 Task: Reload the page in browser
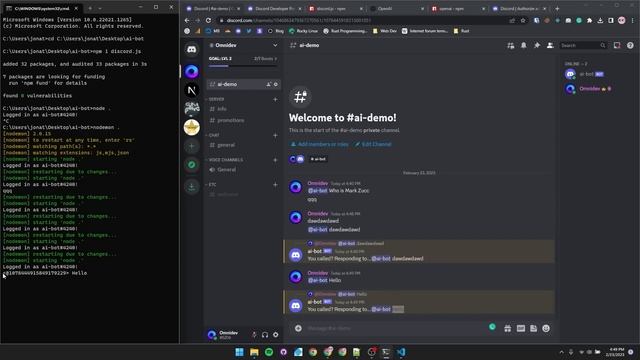[208, 20]
